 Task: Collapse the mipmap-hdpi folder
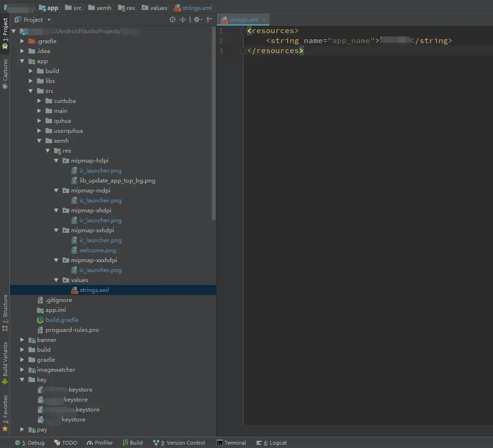(56, 161)
